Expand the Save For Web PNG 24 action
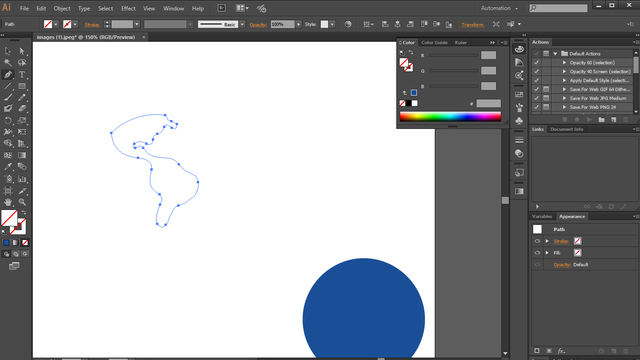The width and height of the screenshot is (640, 360). coord(564,107)
